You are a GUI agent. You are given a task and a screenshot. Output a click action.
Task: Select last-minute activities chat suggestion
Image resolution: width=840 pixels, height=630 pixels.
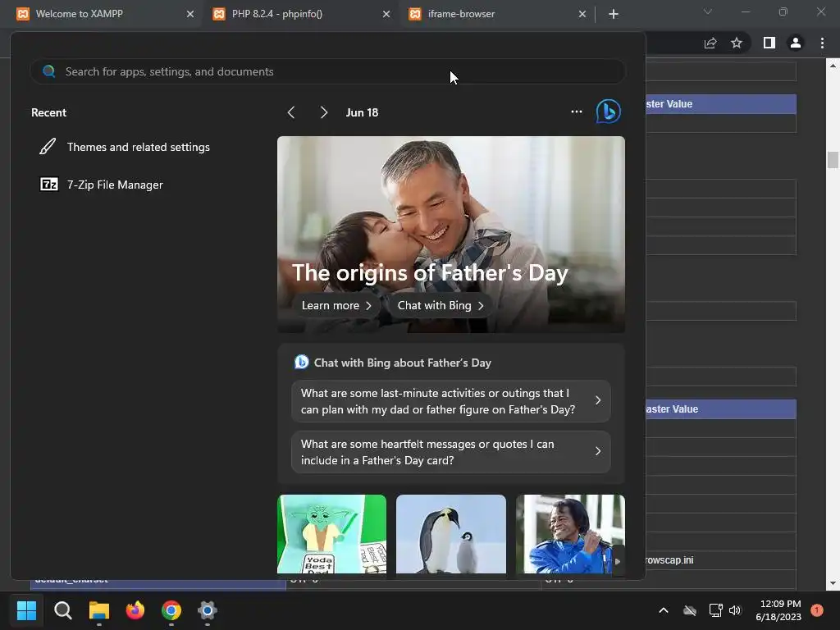click(451, 401)
